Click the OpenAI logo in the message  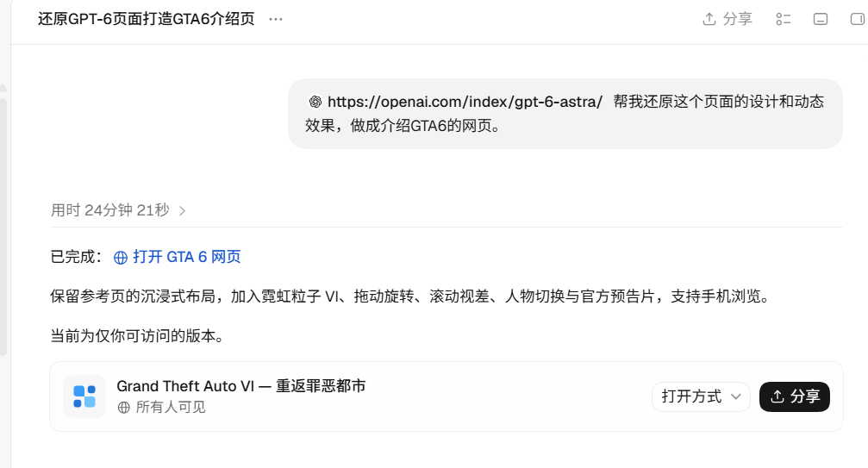click(315, 102)
